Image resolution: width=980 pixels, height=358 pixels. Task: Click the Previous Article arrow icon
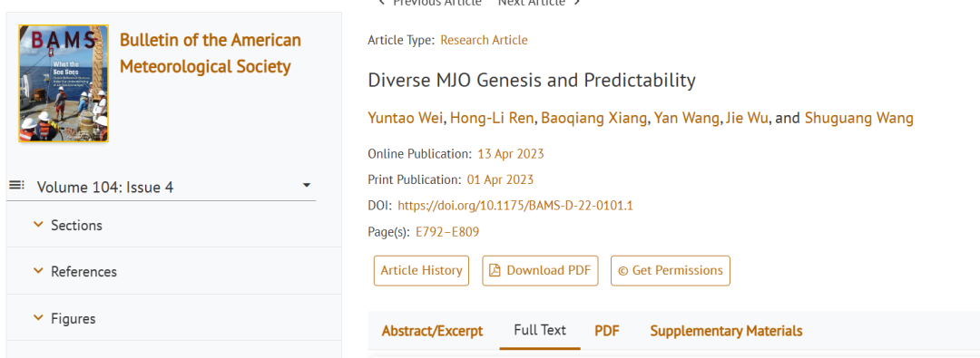coord(382,3)
